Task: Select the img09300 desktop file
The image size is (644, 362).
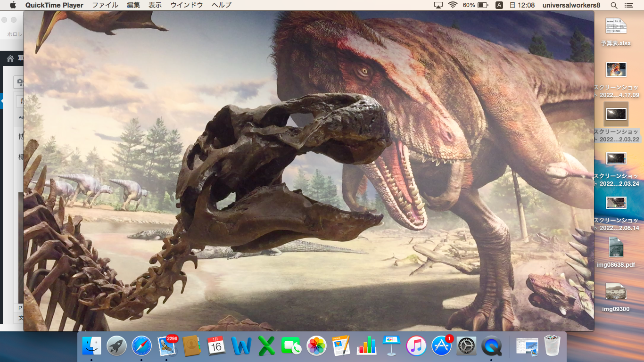Action: tap(616, 297)
